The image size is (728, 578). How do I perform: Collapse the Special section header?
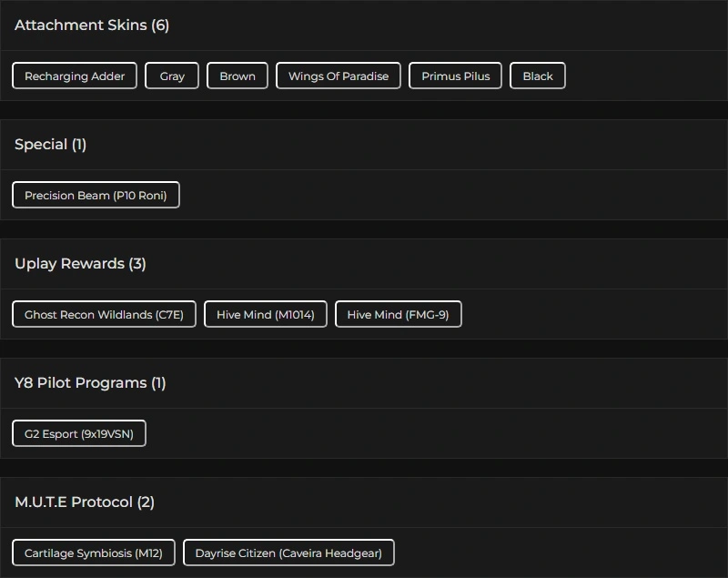[x=41, y=145]
